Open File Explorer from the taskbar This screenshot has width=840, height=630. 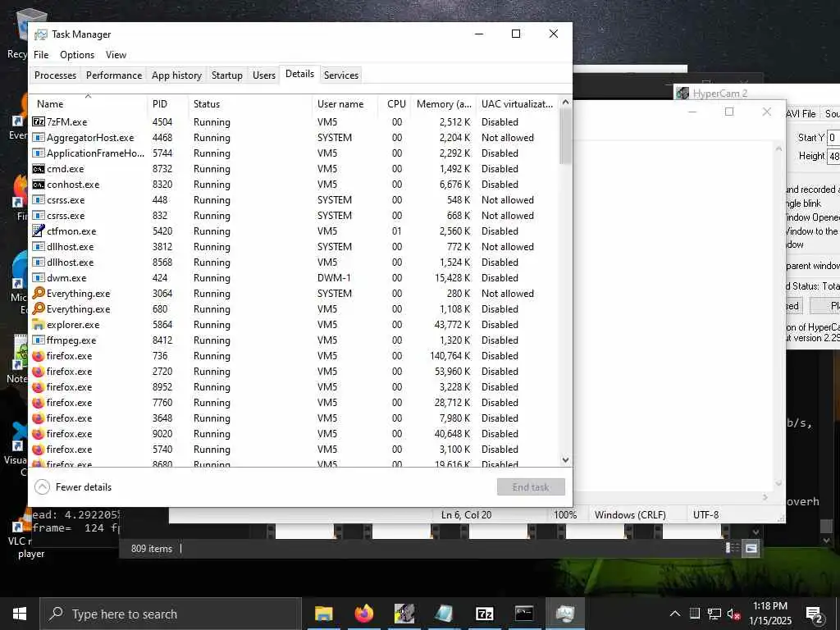tap(323, 614)
